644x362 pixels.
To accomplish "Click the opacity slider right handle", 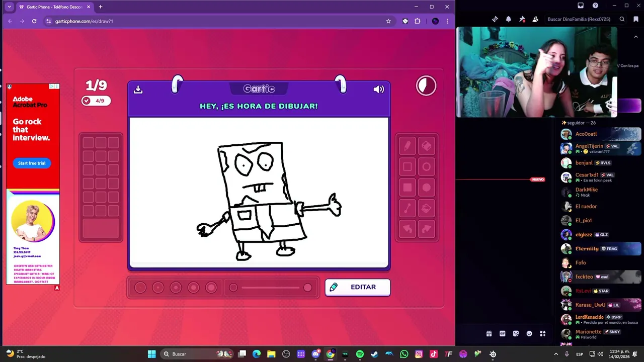I will click(x=307, y=288).
